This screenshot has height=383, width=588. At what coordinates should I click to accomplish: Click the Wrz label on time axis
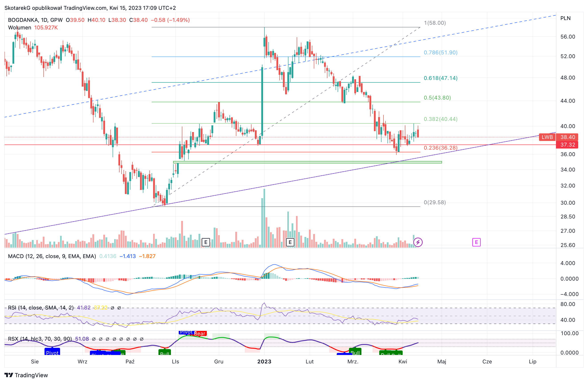[x=83, y=361]
